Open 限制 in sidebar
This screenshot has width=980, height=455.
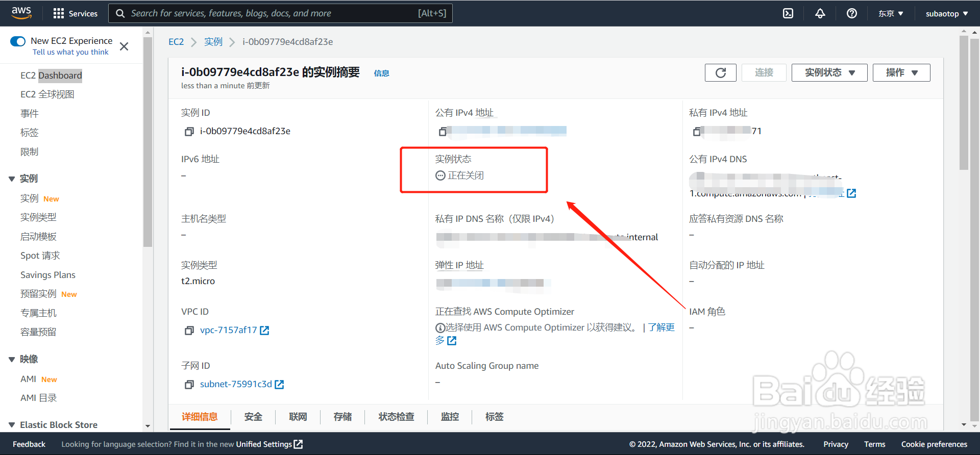tap(30, 152)
